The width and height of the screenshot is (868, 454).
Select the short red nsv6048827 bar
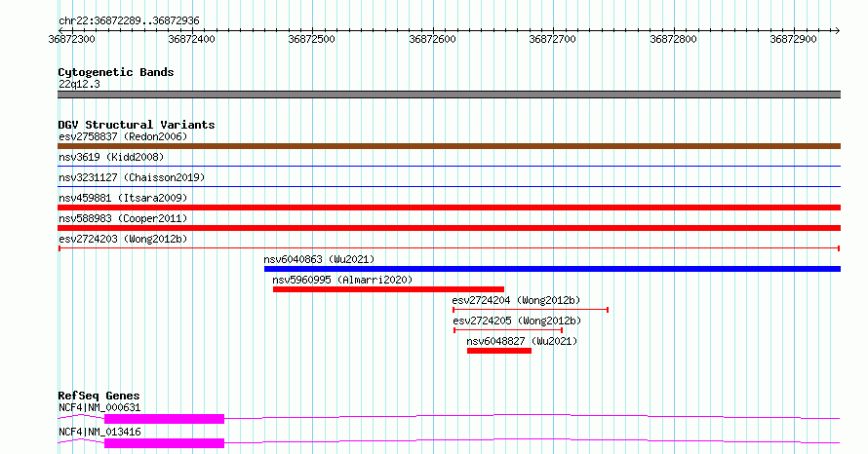(499, 351)
